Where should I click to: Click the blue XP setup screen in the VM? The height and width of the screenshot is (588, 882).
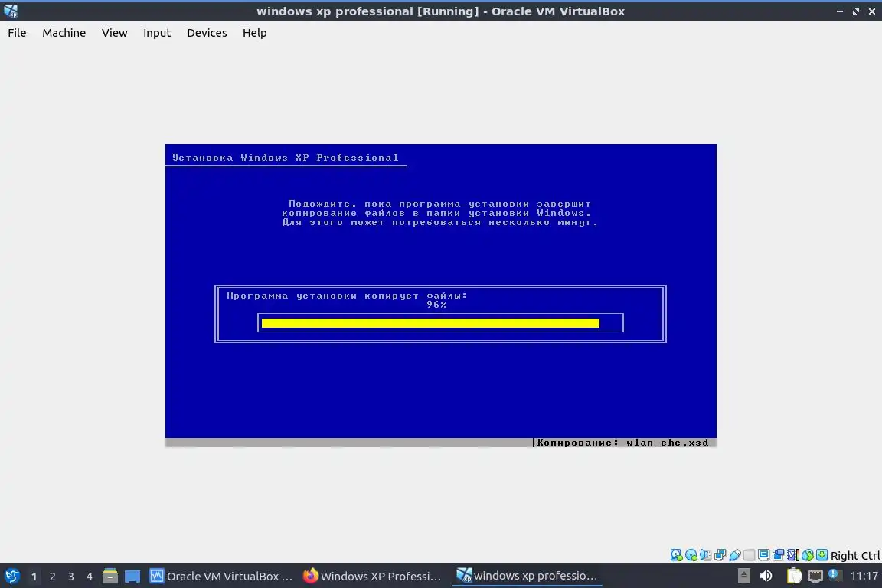(x=440, y=296)
